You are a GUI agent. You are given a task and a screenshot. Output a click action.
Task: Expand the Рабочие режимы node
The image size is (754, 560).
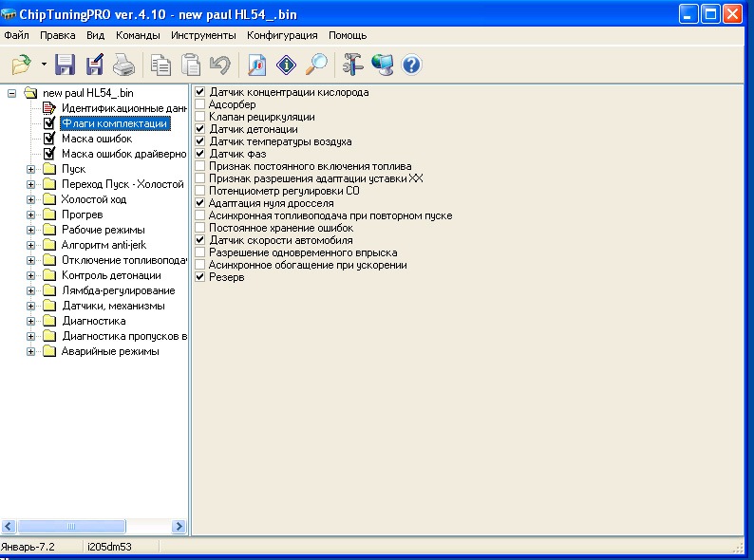[x=30, y=230]
